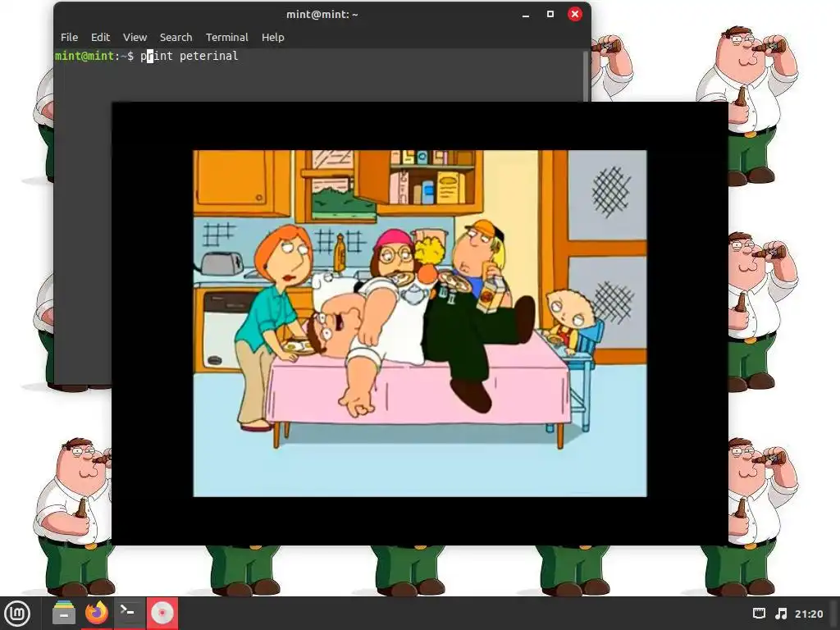Close the terminal window
Viewport: 840px width, 630px height.
point(575,15)
